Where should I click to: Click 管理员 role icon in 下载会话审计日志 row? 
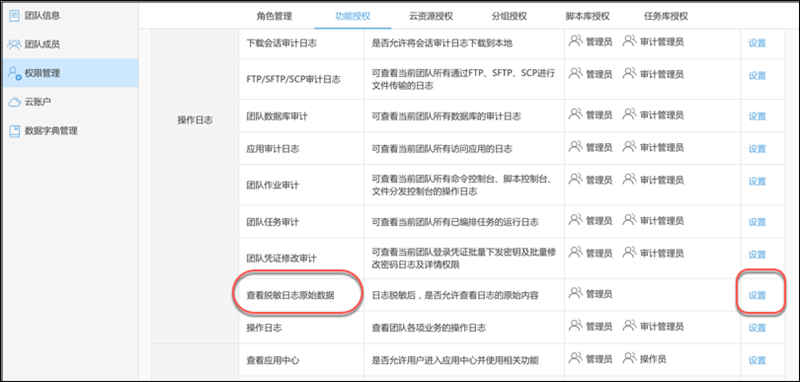pos(576,40)
